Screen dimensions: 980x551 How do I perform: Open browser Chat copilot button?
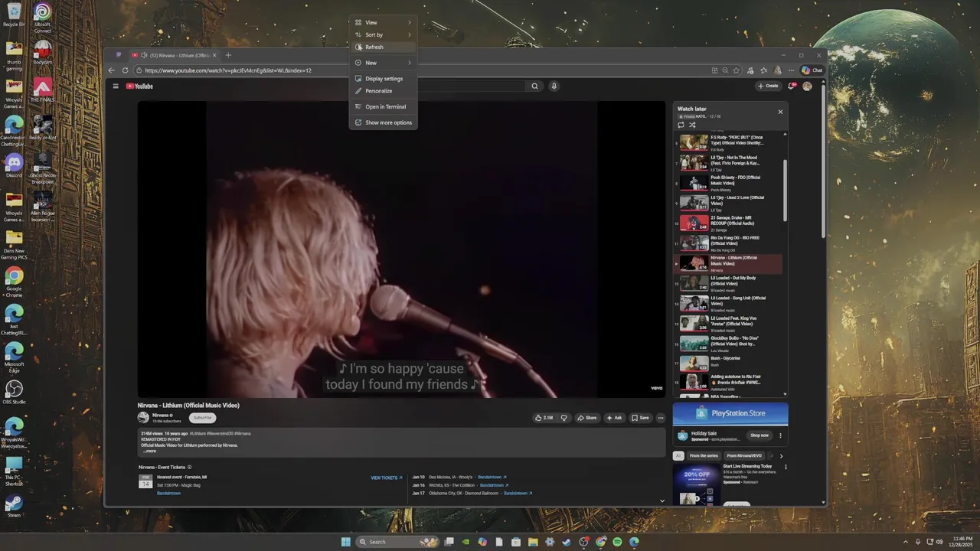tap(812, 70)
